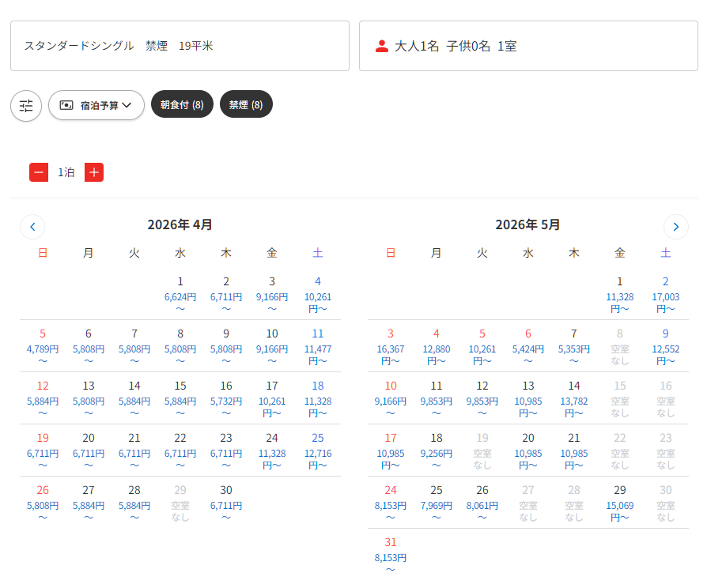Click the plus button to increase nights
This screenshot has height=588, width=707.
[x=94, y=172]
